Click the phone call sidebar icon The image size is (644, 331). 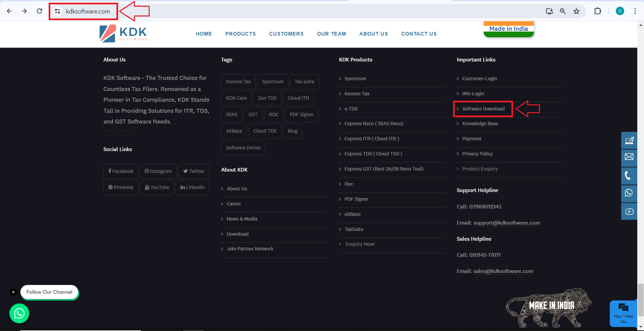click(629, 176)
